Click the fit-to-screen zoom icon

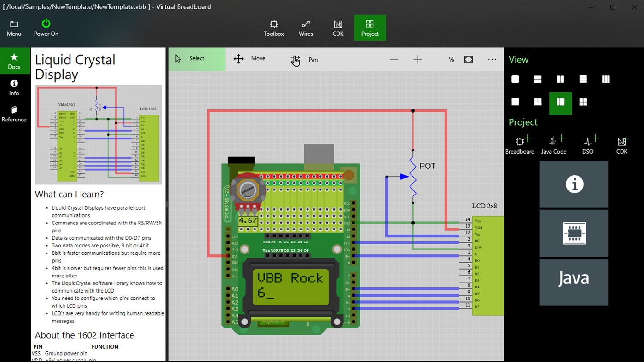467,59
